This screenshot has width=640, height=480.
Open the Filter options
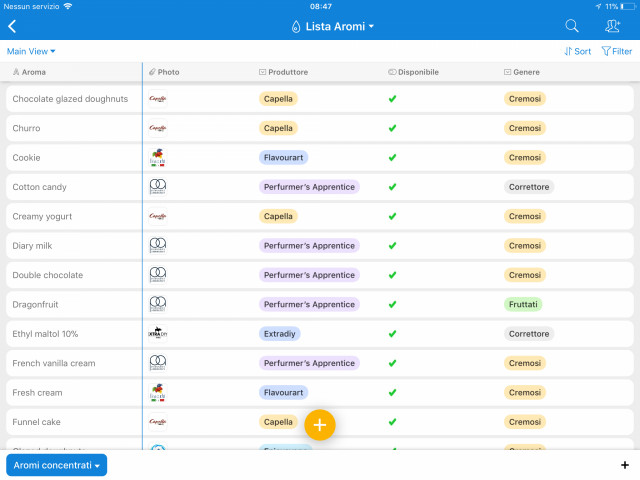click(x=617, y=51)
